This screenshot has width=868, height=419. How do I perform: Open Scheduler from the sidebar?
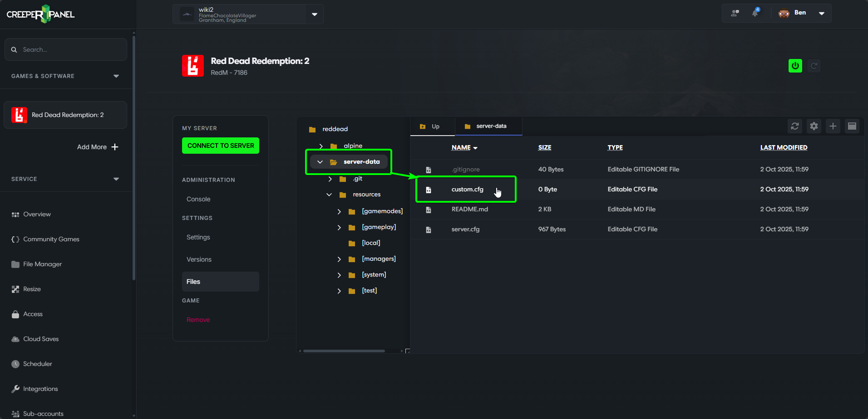click(38, 364)
